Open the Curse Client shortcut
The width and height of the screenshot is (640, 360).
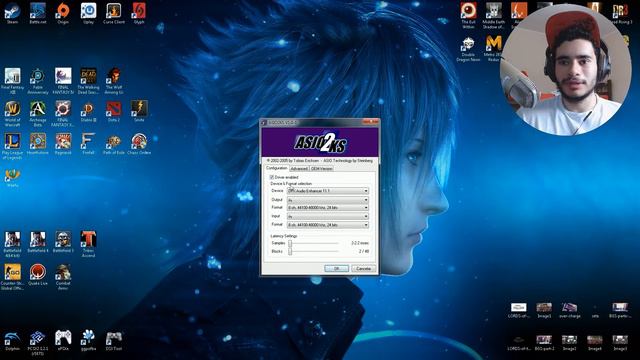113,13
